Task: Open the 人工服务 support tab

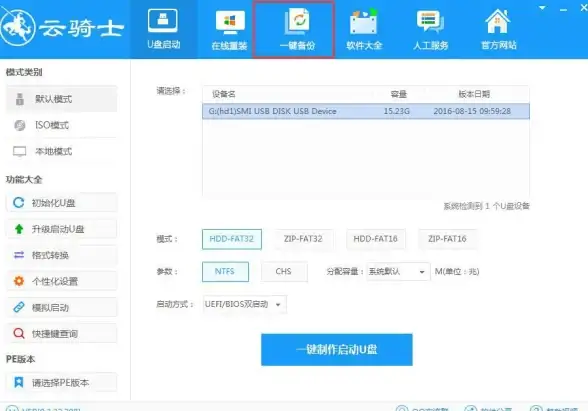Action: [x=430, y=30]
